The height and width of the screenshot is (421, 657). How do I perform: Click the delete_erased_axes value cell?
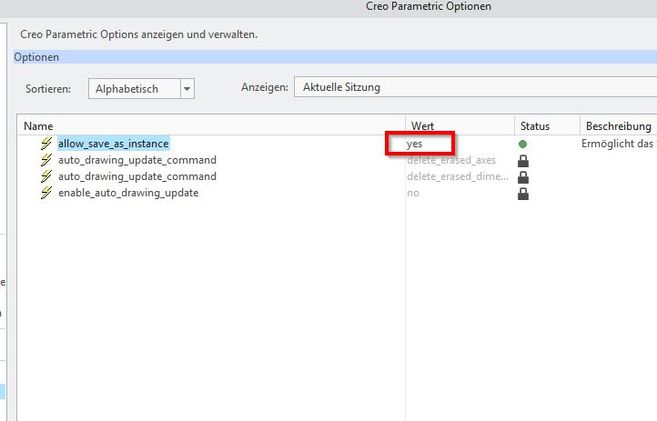click(x=451, y=160)
